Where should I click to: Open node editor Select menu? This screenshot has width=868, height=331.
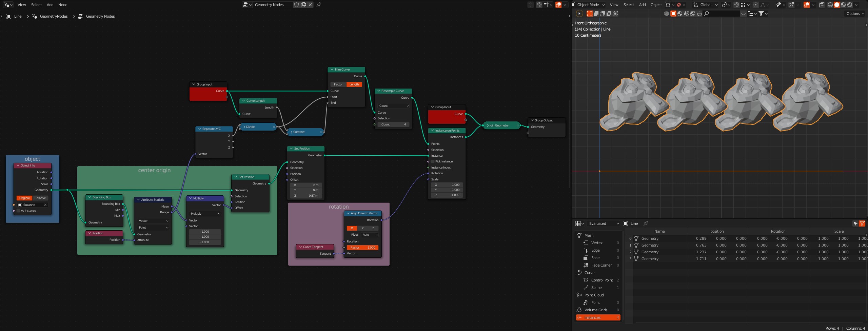tap(36, 5)
